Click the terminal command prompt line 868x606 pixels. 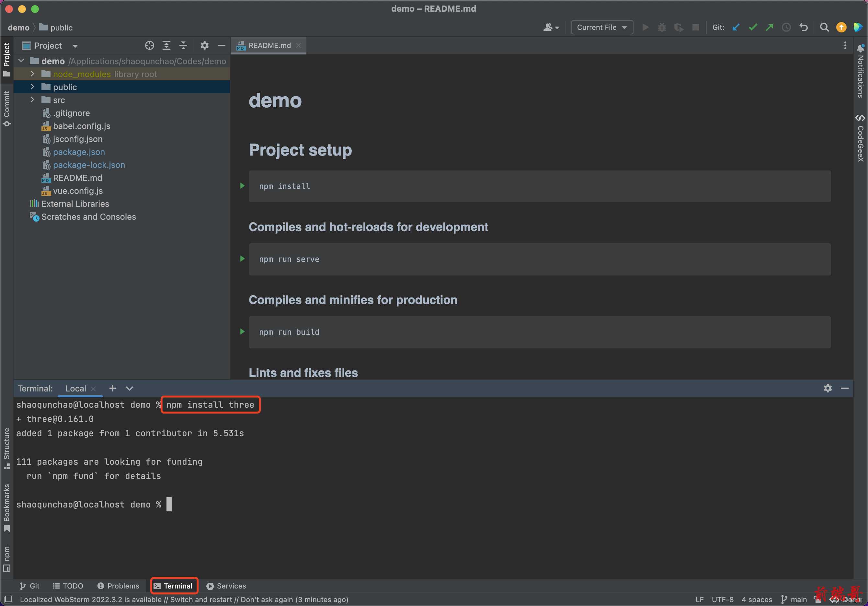point(94,504)
